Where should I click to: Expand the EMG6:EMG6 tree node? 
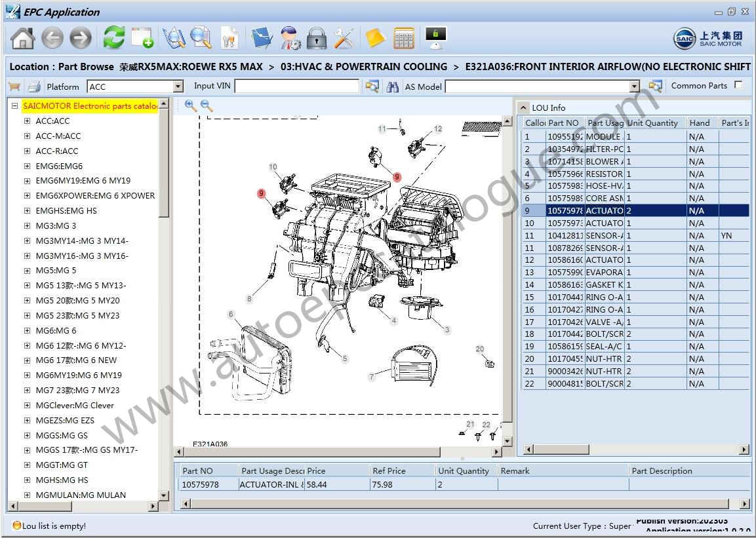tap(27, 166)
